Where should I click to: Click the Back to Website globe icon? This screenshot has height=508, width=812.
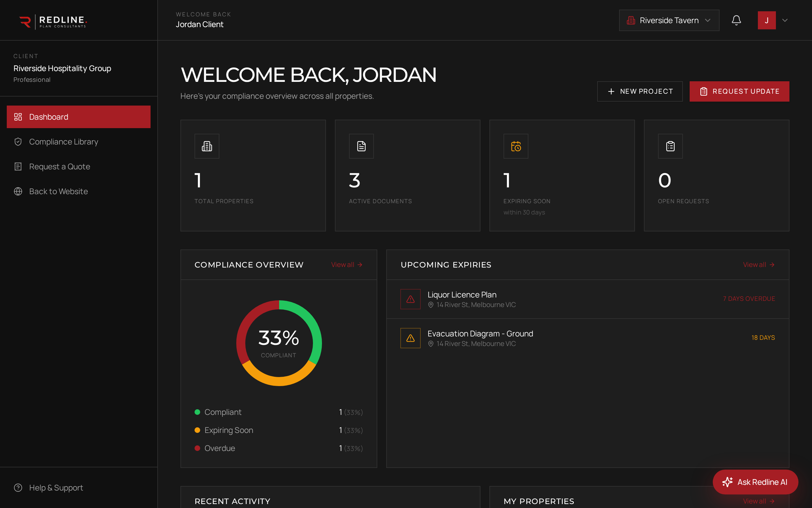tap(18, 192)
